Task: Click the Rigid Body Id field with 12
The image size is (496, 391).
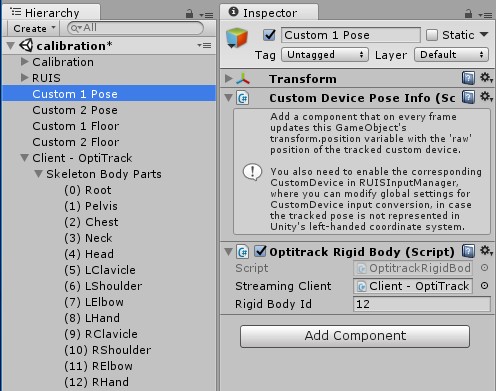Action: pos(422,304)
